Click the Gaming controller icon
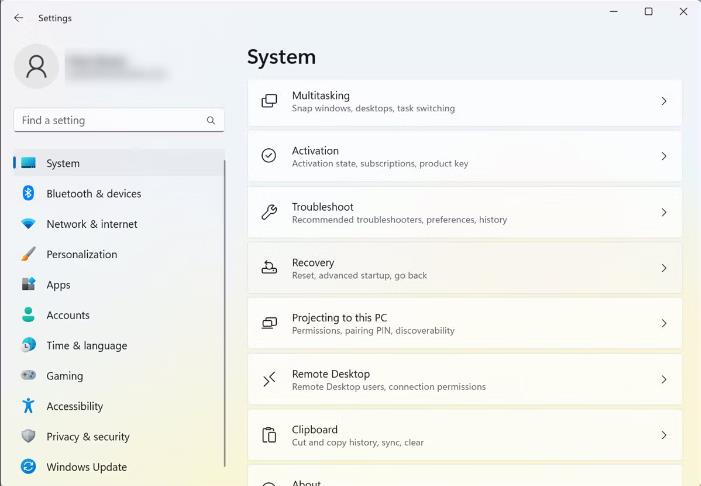The width and height of the screenshot is (701, 486). (28, 375)
